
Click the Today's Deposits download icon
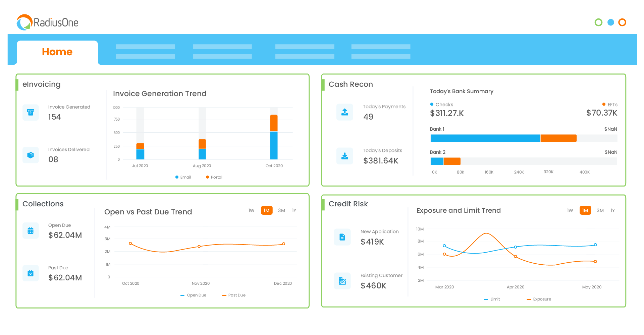pyautogui.click(x=344, y=156)
